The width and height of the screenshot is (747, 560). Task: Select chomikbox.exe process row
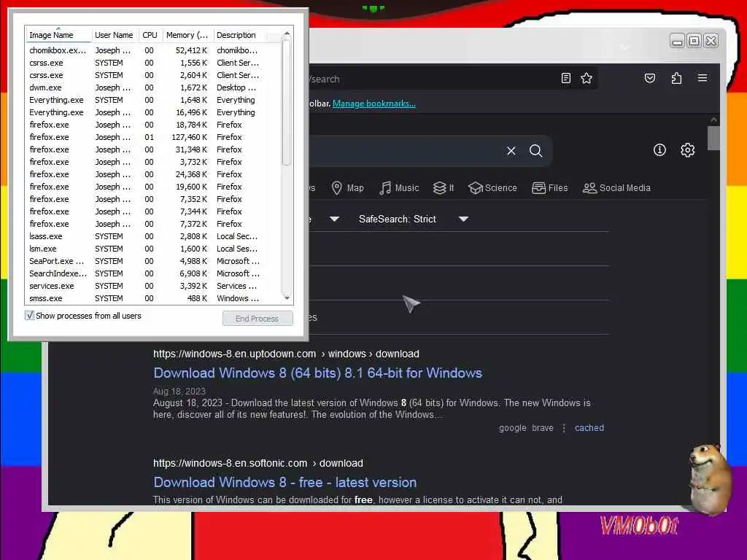(x=152, y=50)
